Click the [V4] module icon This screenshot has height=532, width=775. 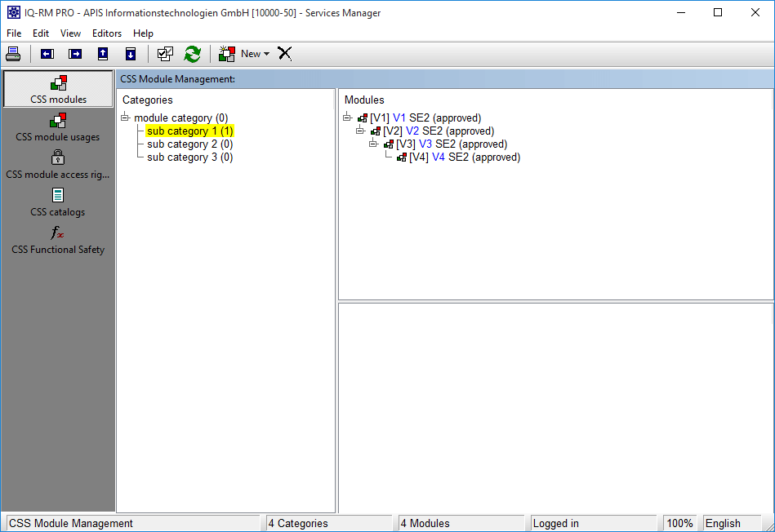point(402,157)
